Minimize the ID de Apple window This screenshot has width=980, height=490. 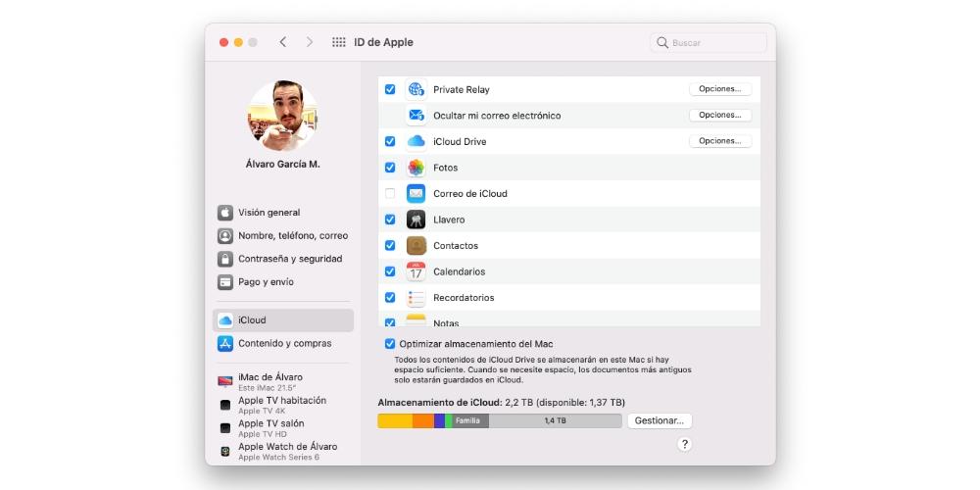pos(238,42)
